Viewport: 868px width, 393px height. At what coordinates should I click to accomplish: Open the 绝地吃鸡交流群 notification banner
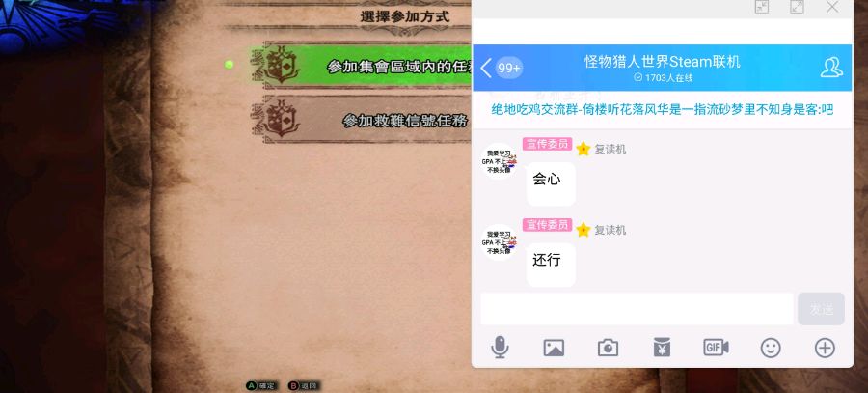coord(662,110)
